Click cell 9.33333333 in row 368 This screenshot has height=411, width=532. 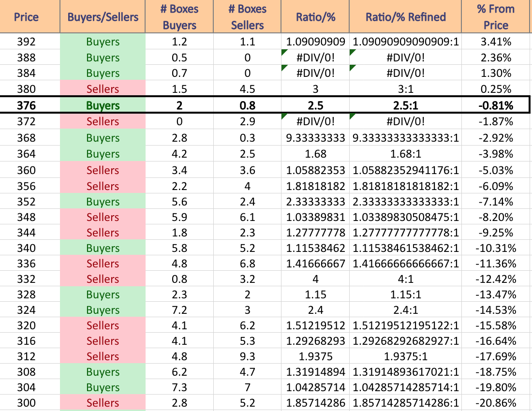click(315, 138)
